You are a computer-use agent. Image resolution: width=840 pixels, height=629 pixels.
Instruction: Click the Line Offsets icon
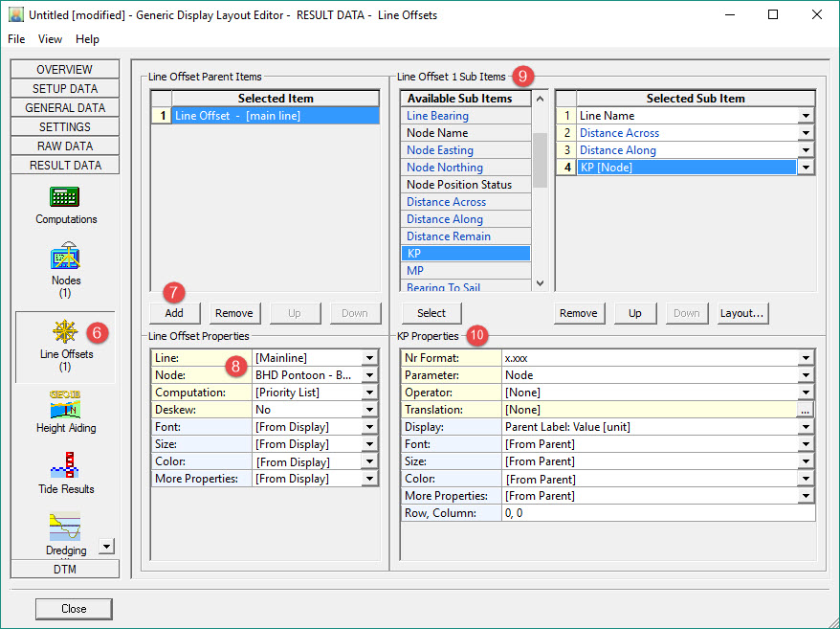click(65, 331)
